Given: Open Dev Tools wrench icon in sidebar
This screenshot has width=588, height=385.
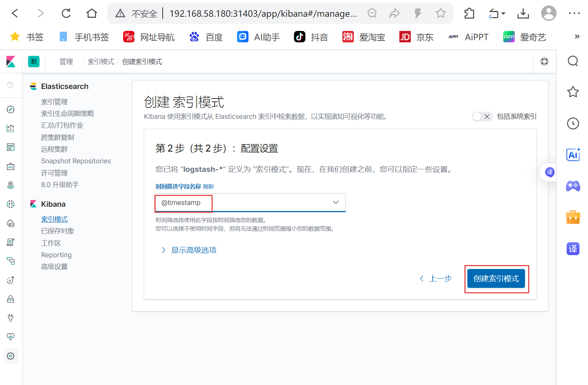Looking at the screenshot, I should click(11, 318).
